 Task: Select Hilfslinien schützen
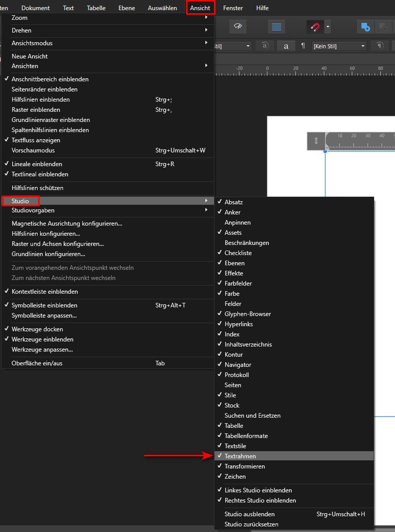click(108, 187)
